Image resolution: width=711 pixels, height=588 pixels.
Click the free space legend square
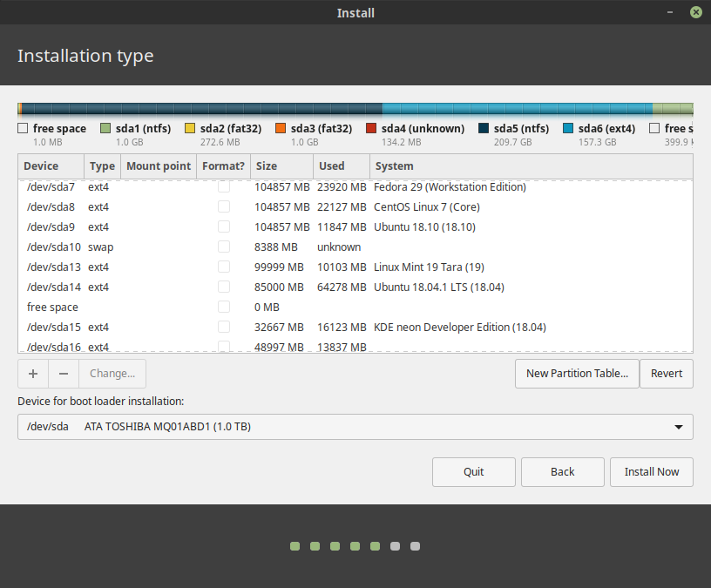click(23, 127)
